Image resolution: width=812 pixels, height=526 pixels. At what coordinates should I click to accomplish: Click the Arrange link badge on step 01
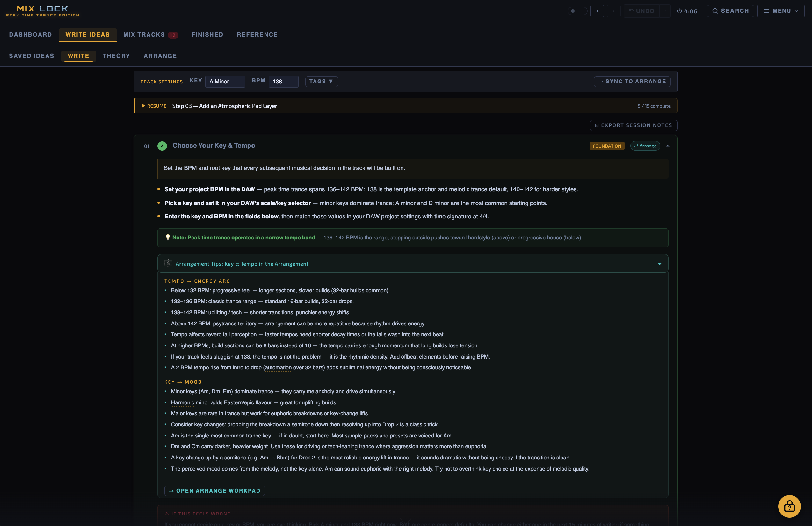pyautogui.click(x=645, y=146)
